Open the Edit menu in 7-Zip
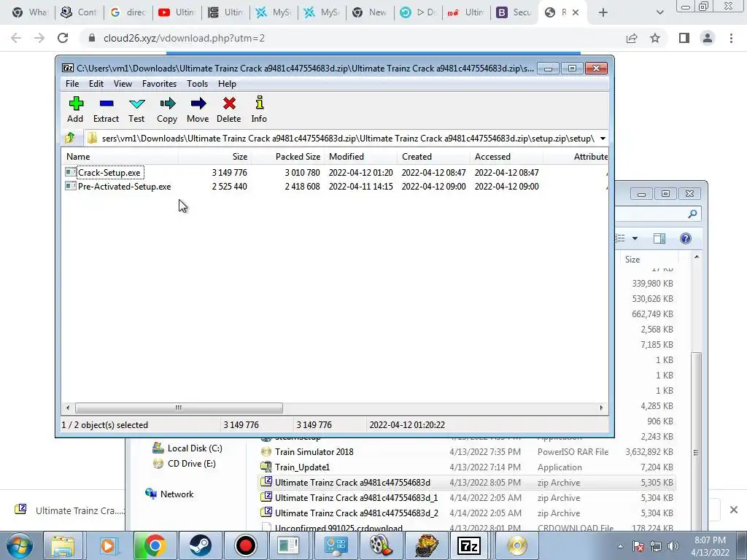 tap(96, 84)
